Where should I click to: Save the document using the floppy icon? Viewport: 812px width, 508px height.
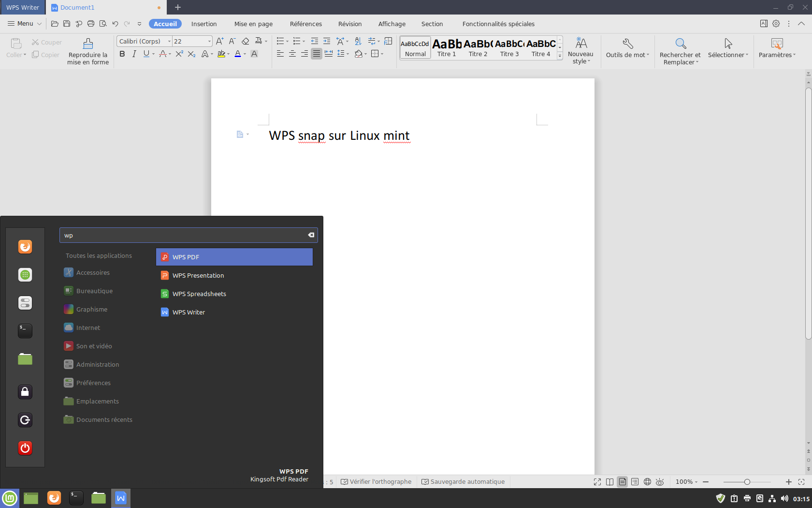click(x=67, y=24)
